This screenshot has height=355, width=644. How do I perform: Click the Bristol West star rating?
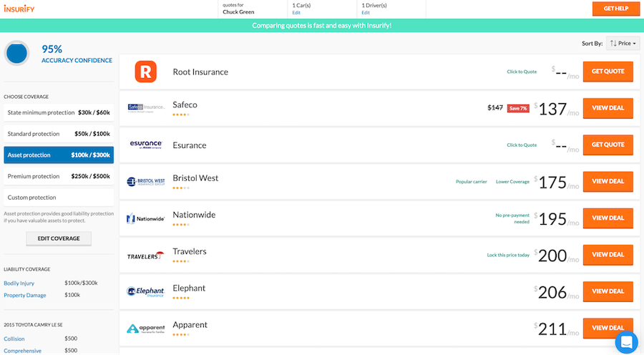click(x=181, y=188)
